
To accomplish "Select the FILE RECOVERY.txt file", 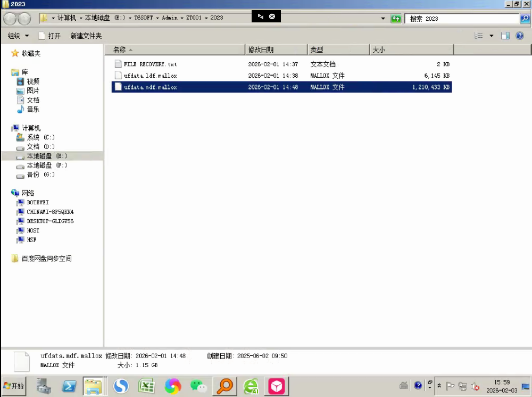I will (150, 64).
